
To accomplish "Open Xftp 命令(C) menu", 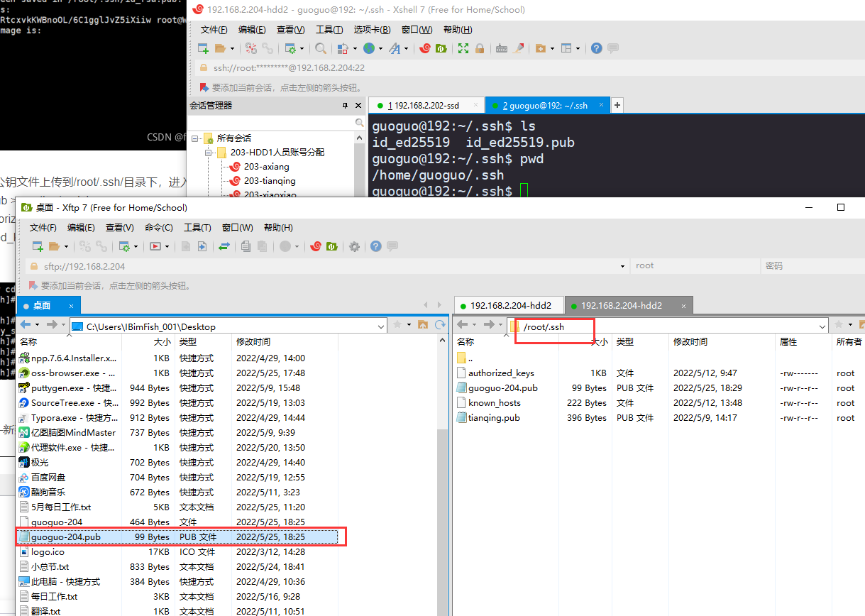I will coord(158,228).
